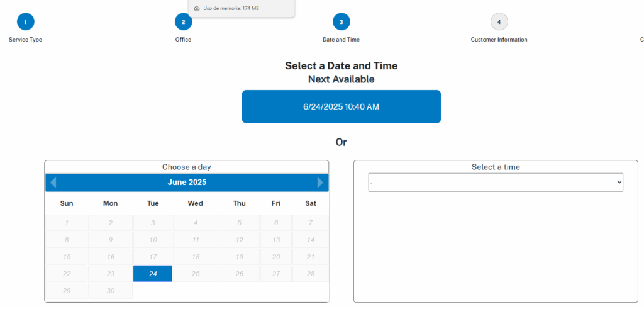Click the Customer Information step label
The height and width of the screenshot is (309, 644).
click(499, 40)
